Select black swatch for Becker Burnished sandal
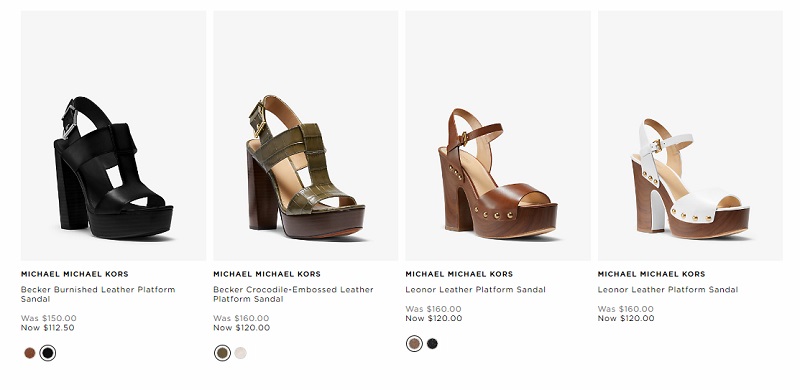800x390 pixels. pyautogui.click(x=47, y=353)
